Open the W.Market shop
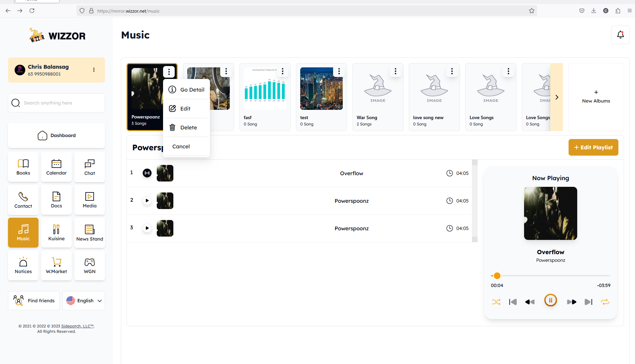Screen dimensions: 635x364 [56, 265]
